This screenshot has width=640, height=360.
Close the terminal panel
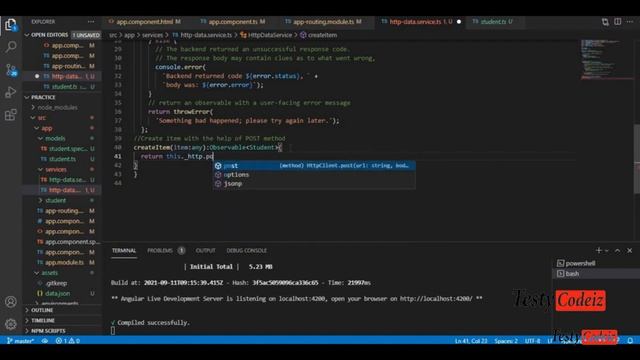(x=629, y=250)
